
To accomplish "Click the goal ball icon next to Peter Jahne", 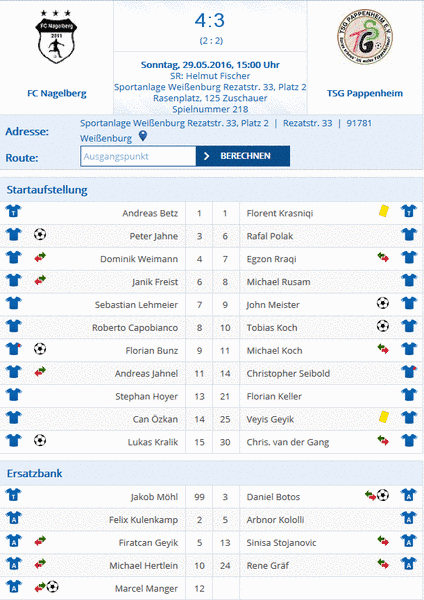I will pos(40,234).
